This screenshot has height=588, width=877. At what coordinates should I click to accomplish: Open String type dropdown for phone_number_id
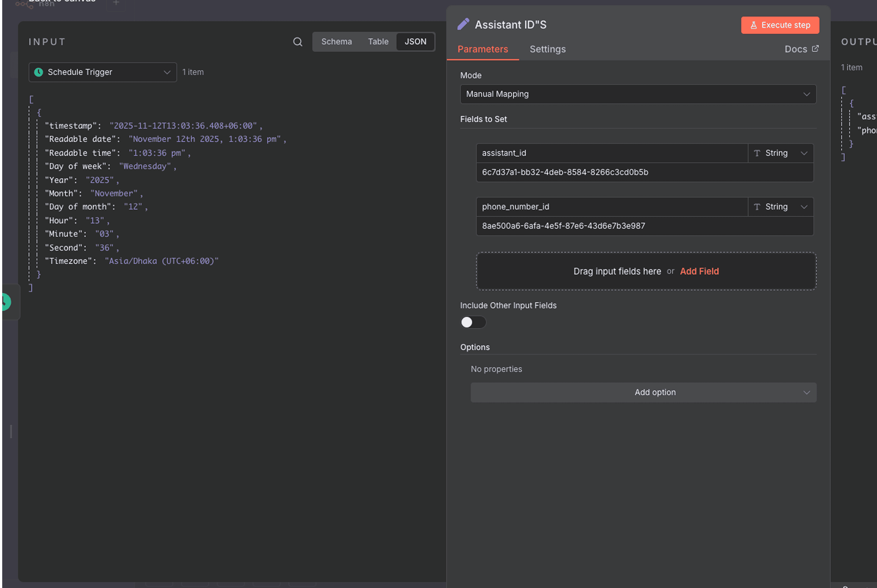tap(781, 207)
